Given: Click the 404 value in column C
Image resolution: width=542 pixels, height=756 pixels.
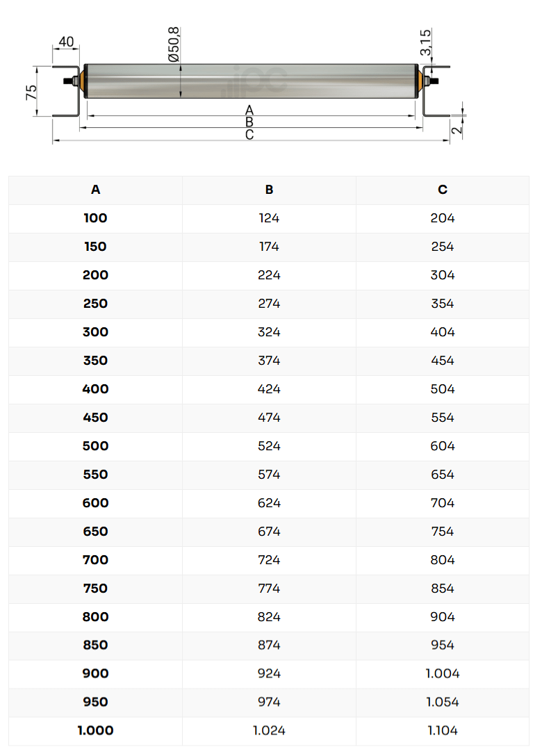Looking at the screenshot, I should click(442, 332).
